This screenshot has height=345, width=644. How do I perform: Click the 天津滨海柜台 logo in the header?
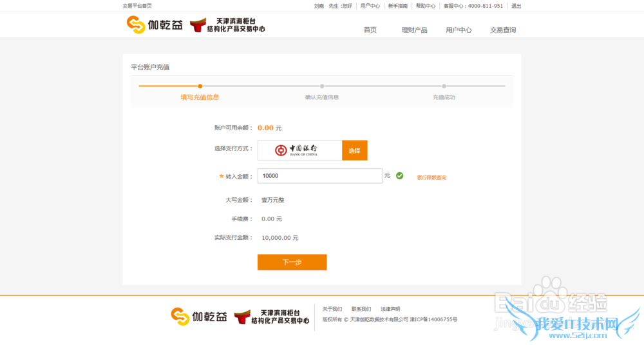coord(227,25)
